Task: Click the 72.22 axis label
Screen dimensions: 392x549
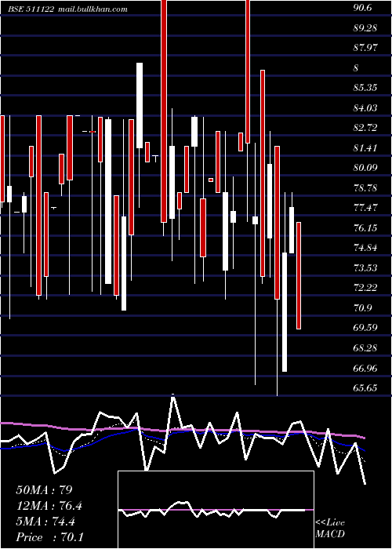Action: pos(365,288)
